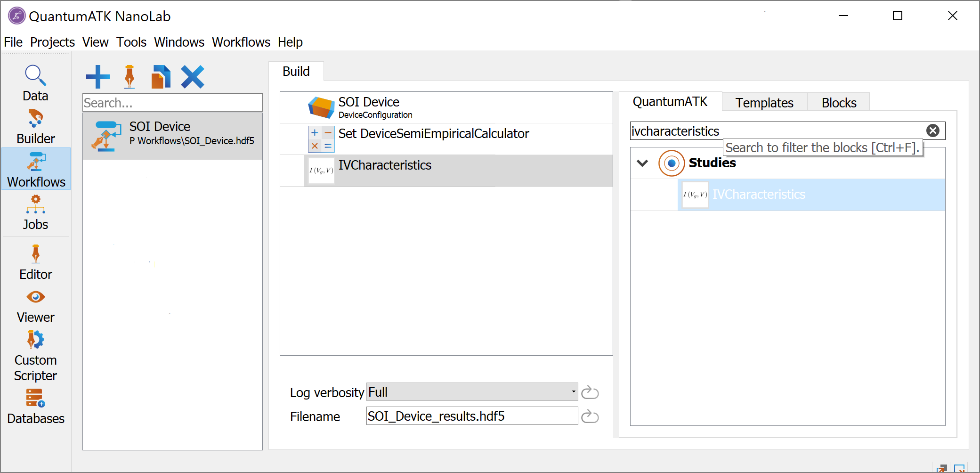The height and width of the screenshot is (473, 980).
Task: Minimize the NanoLab window
Action: [x=843, y=16]
